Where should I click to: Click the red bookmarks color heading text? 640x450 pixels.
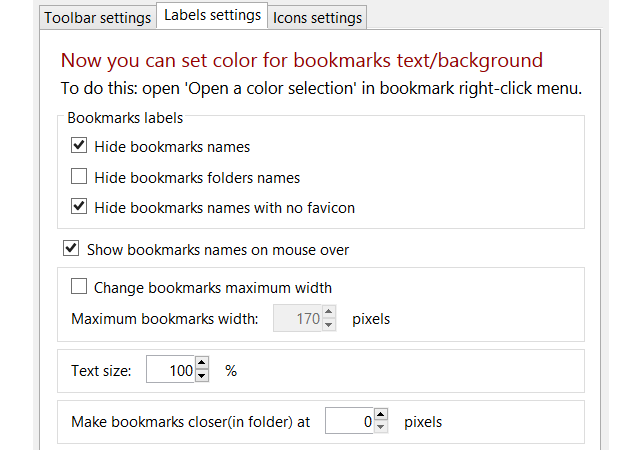[x=302, y=61]
